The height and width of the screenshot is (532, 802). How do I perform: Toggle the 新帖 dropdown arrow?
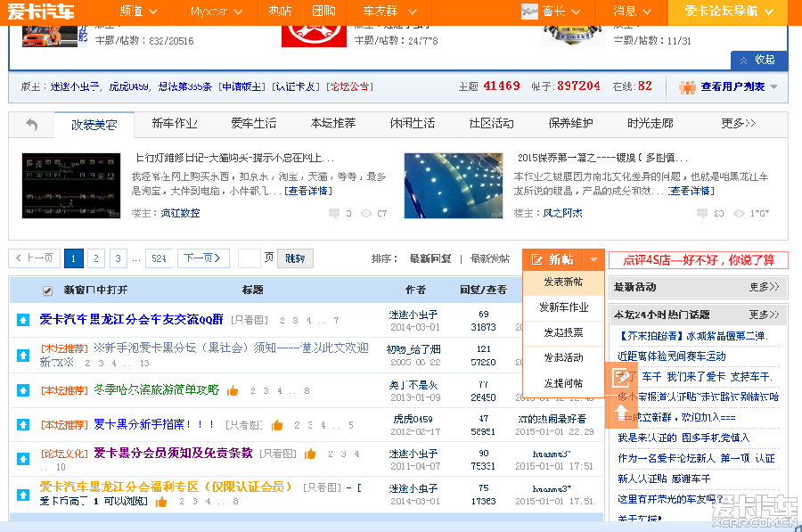593,259
